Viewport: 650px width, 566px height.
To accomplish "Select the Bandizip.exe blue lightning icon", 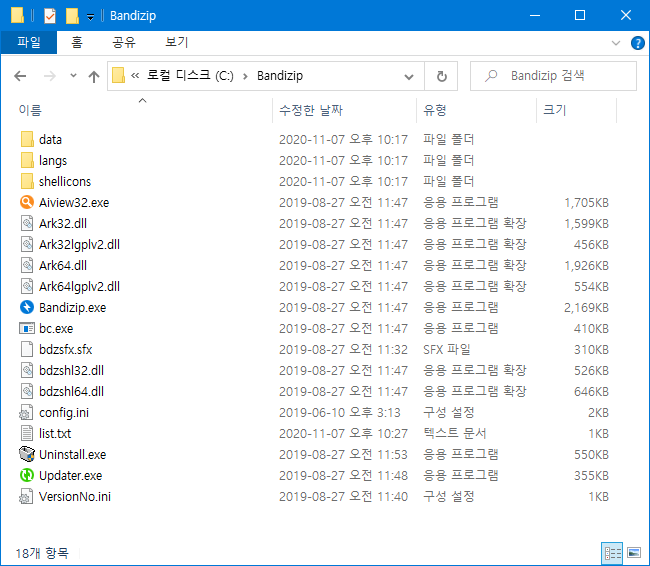I will (x=27, y=307).
